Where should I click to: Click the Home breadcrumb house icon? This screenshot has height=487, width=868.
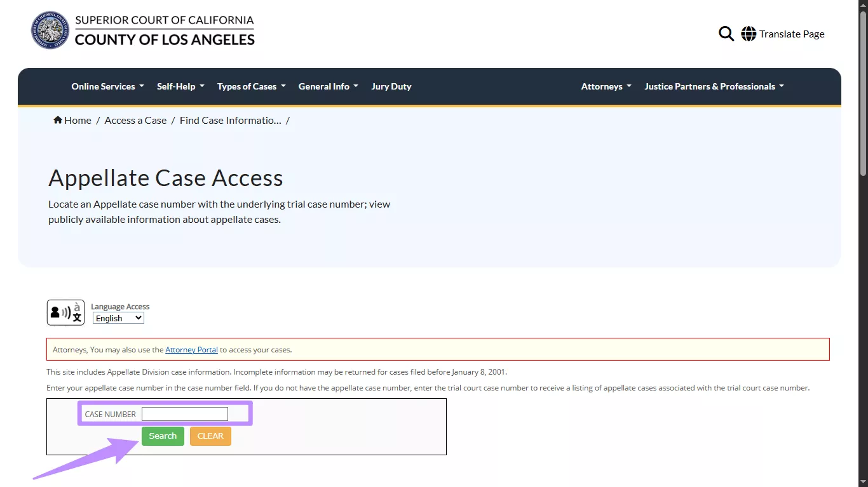click(58, 120)
